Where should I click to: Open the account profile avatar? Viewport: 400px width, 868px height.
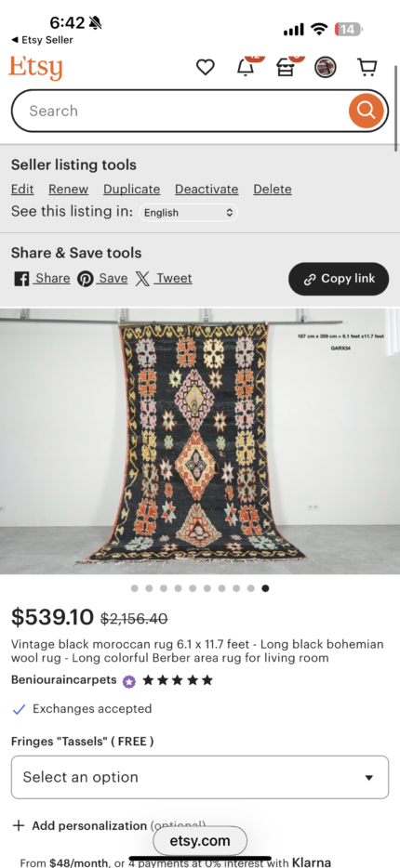pyautogui.click(x=326, y=68)
